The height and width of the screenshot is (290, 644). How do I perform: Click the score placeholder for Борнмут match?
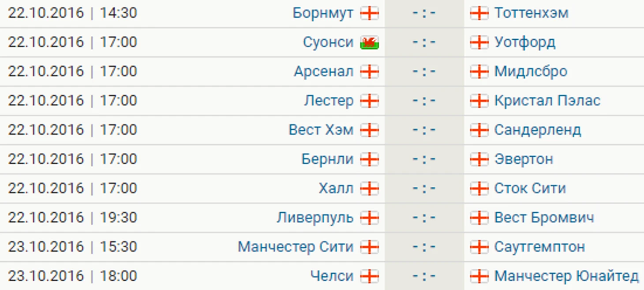pos(424,13)
